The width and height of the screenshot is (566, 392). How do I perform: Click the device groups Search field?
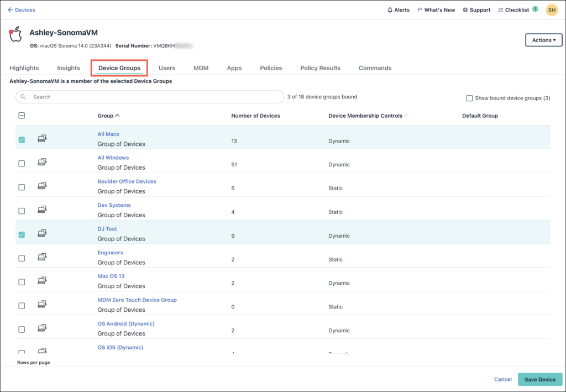click(149, 97)
